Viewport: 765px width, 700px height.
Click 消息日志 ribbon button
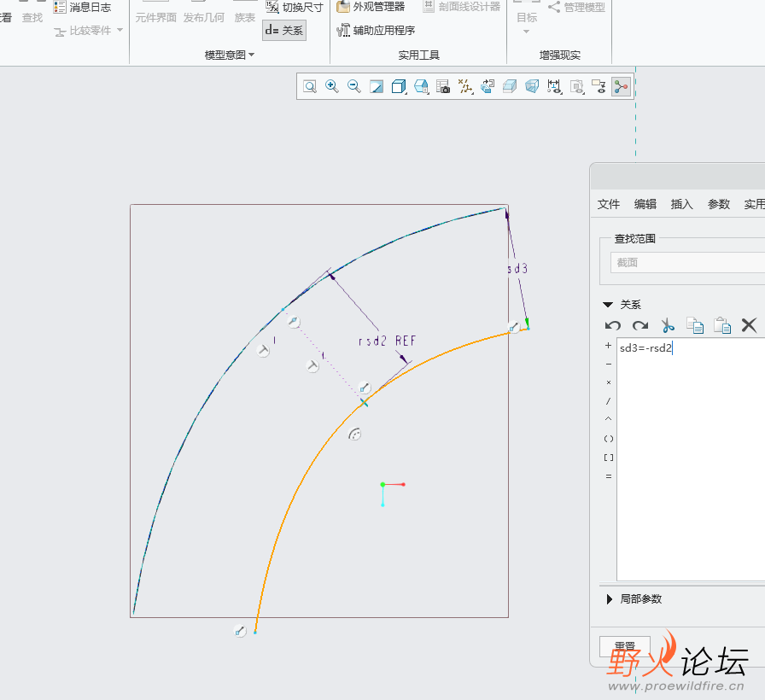[82, 7]
